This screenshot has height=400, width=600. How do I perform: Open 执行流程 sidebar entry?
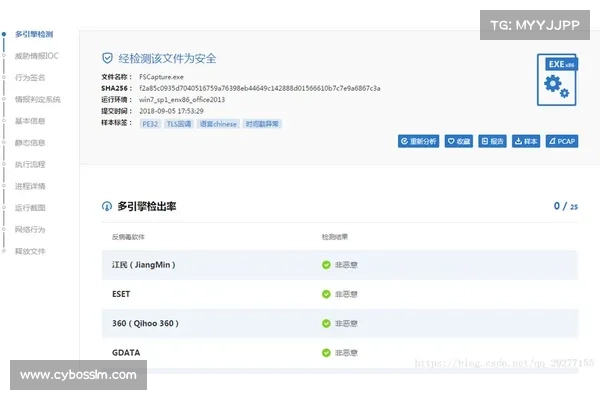[x=30, y=165]
